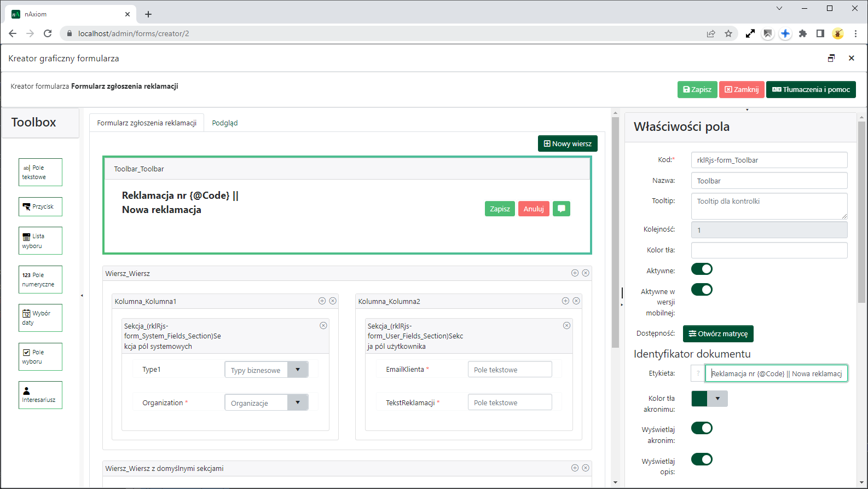Choose the Pole numeryczne toolbox item
The width and height of the screenshot is (868, 489).
(40, 280)
